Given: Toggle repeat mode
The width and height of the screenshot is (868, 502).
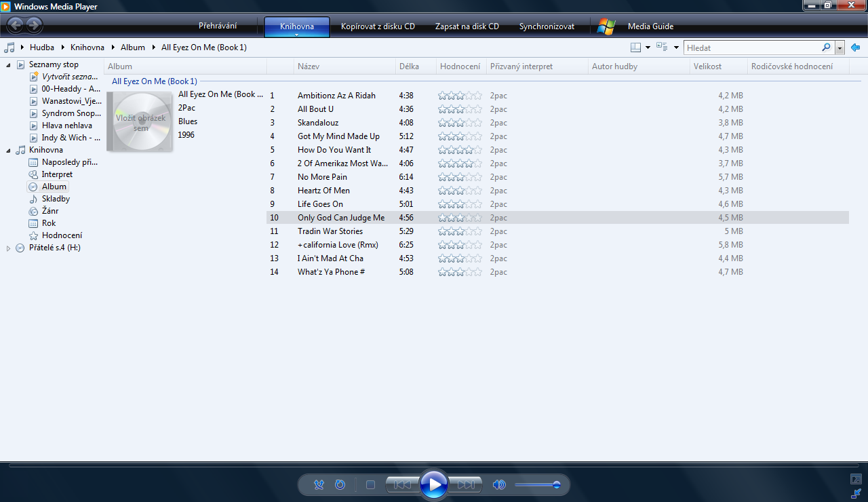Looking at the screenshot, I should point(340,485).
